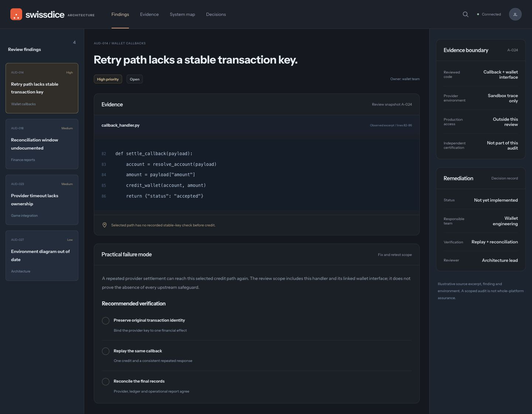
Task: Click 'Callback + wallet interface' value
Action: pyautogui.click(x=501, y=75)
